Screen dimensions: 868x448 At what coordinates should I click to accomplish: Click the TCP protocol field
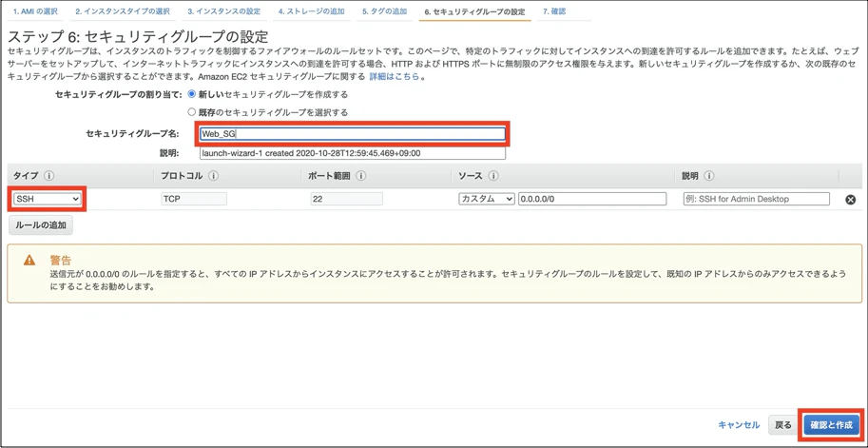pyautogui.click(x=194, y=199)
